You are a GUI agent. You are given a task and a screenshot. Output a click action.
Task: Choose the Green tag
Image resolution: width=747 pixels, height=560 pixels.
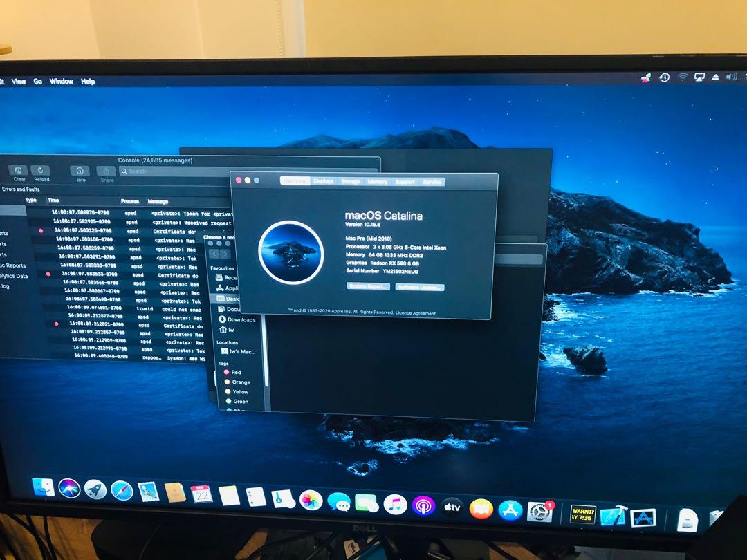[237, 402]
